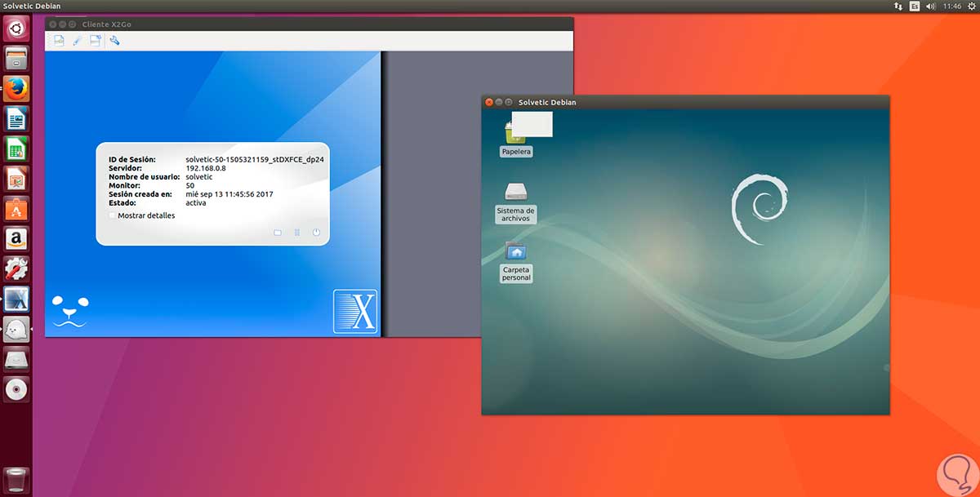Terminate the session with the power icon
Viewport: 980px width, 497px height.
(316, 233)
